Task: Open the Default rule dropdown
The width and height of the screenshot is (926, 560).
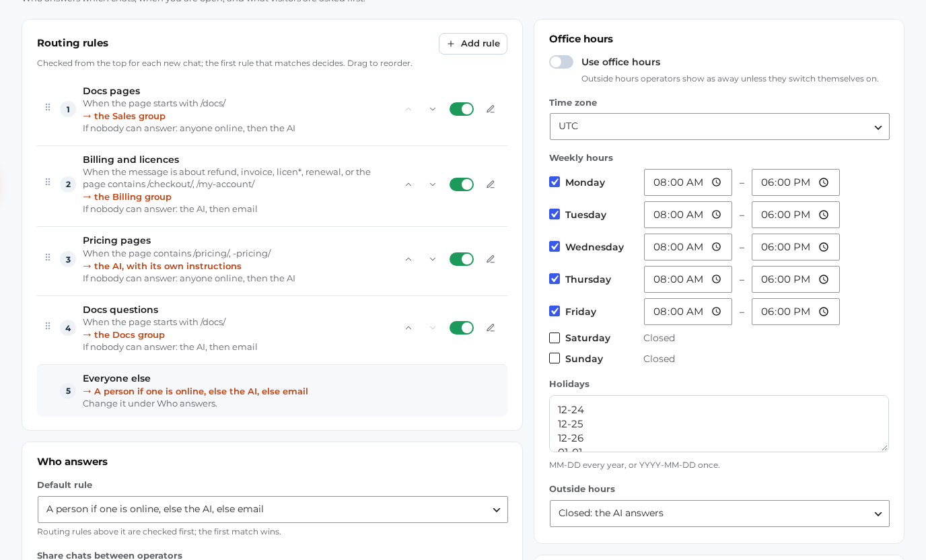Action: pos(273,510)
